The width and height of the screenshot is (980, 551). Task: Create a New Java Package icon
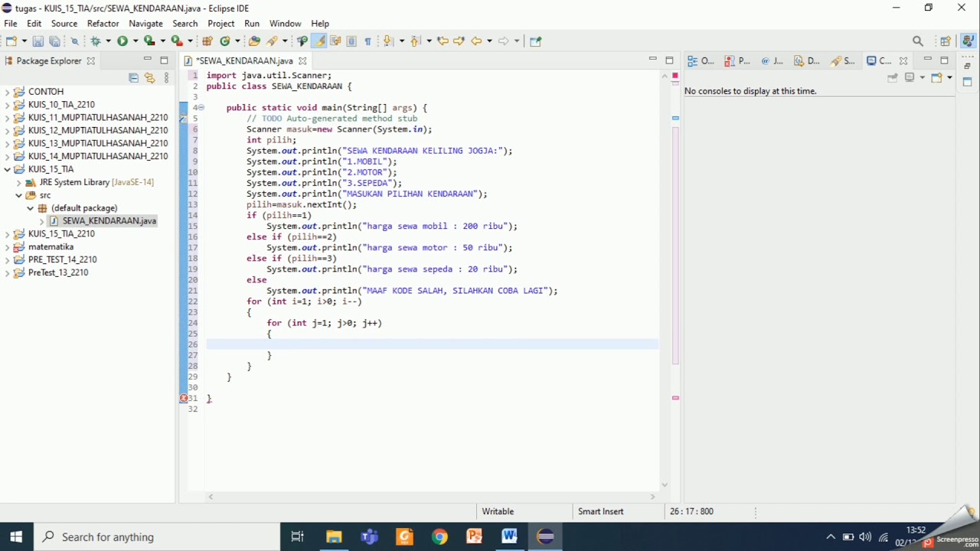[207, 41]
